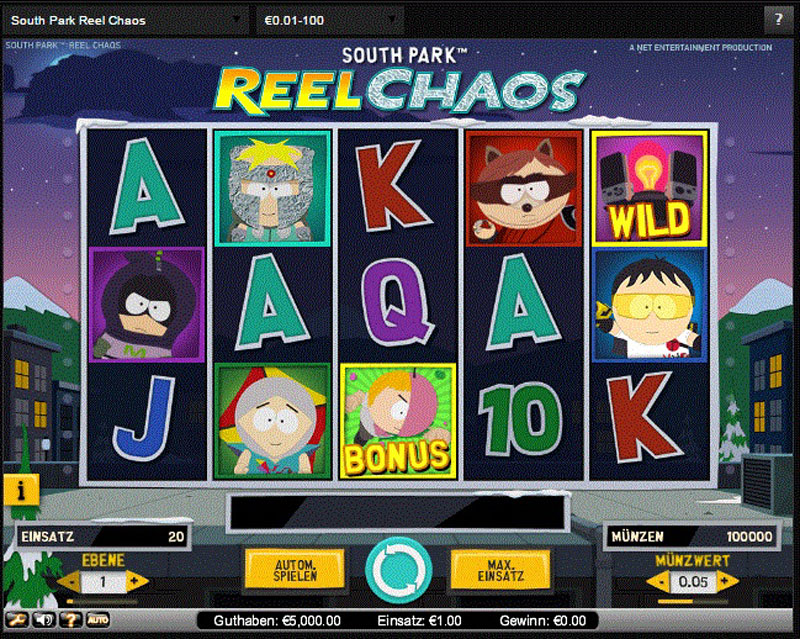Expand the €0.01-100 stake range dropdown
Viewport: 800px width, 639px height.
point(330,20)
